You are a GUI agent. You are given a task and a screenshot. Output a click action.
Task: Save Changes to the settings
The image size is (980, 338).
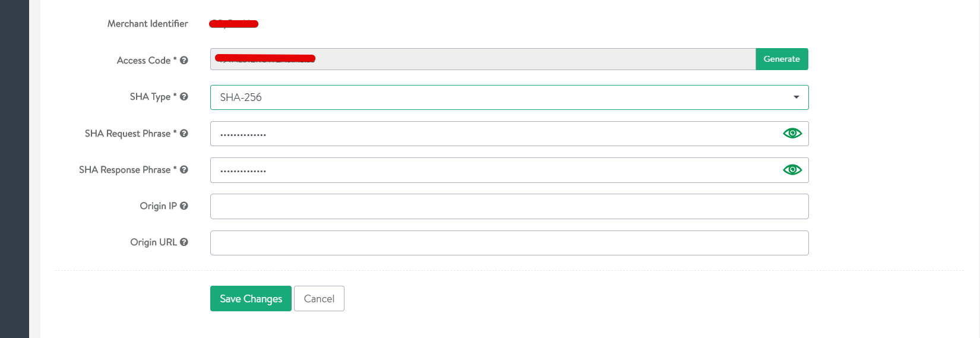point(251,299)
